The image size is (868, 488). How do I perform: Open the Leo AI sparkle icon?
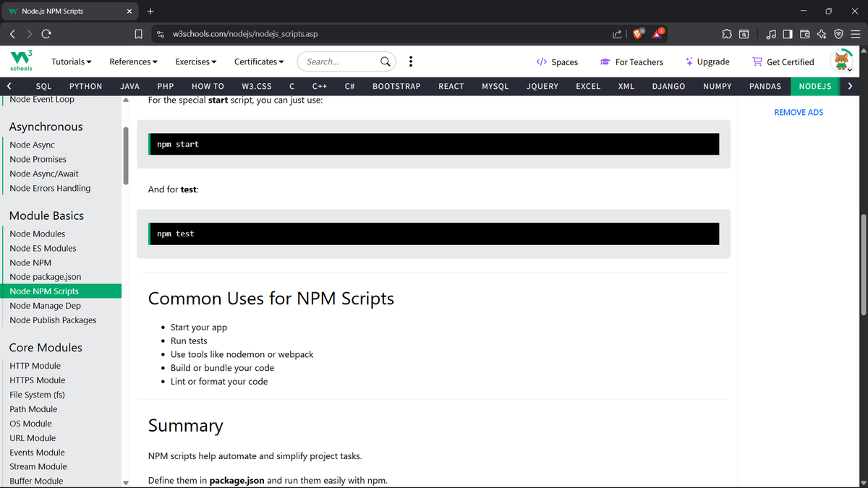pyautogui.click(x=822, y=34)
